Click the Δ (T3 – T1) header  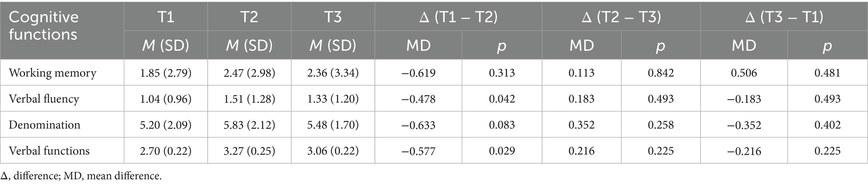784,17
